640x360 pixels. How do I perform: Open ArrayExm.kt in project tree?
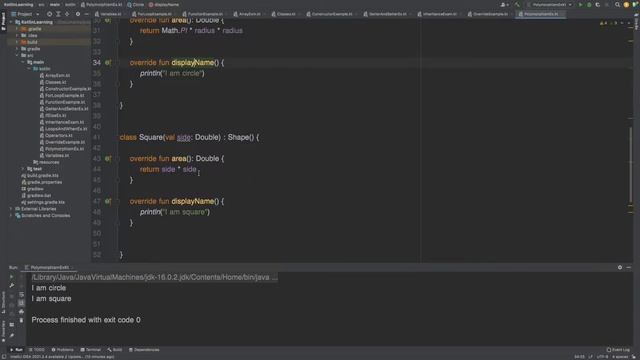coord(55,76)
